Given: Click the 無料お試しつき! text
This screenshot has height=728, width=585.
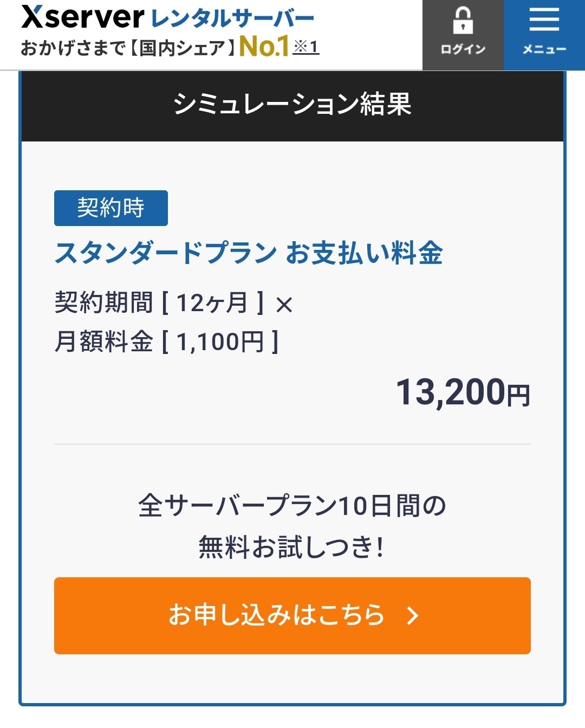Looking at the screenshot, I should pyautogui.click(x=292, y=546).
